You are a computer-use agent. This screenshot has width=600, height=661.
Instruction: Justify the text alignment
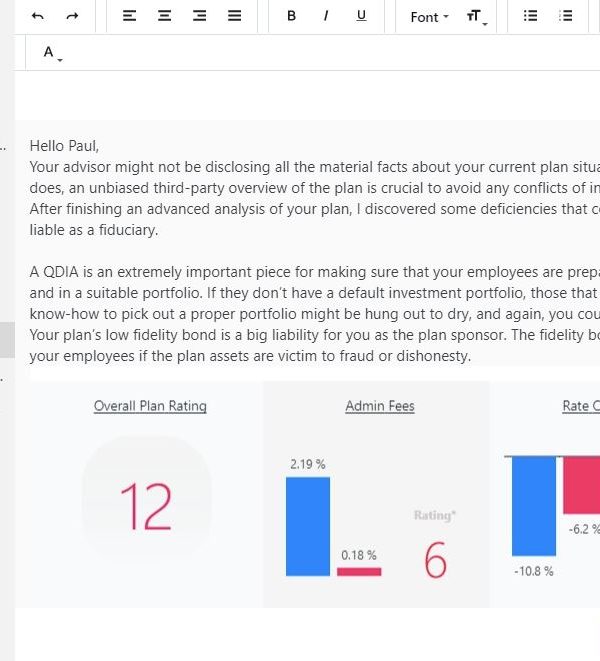click(x=234, y=16)
